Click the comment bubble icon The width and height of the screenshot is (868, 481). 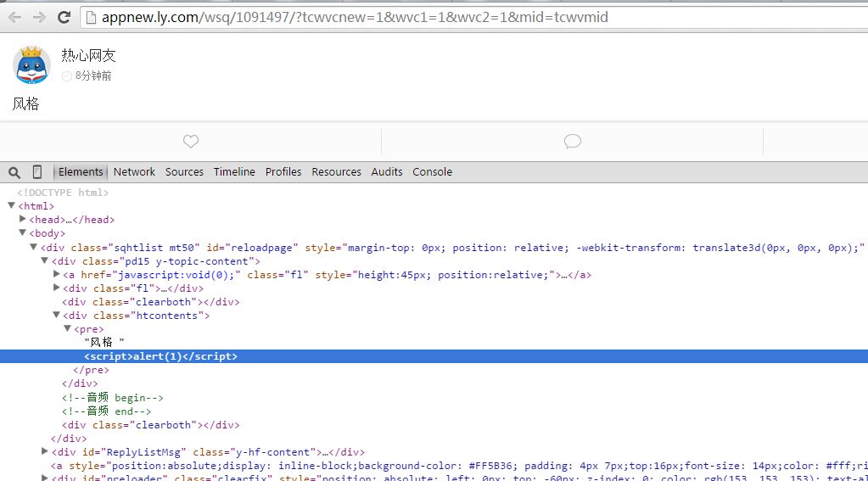(x=573, y=141)
